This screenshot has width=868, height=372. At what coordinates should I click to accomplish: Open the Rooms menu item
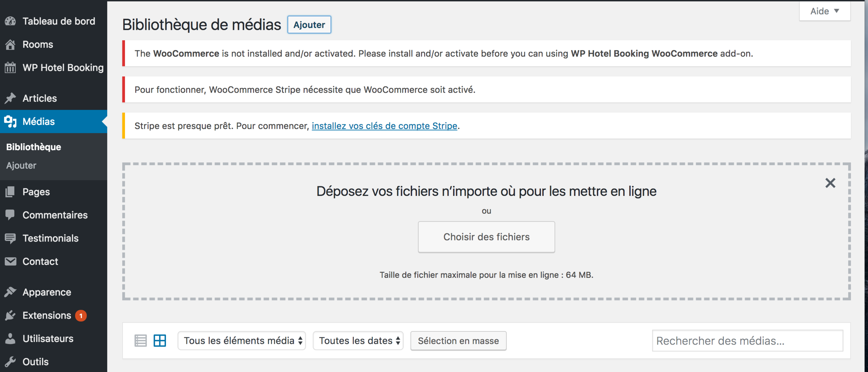[x=53, y=44]
